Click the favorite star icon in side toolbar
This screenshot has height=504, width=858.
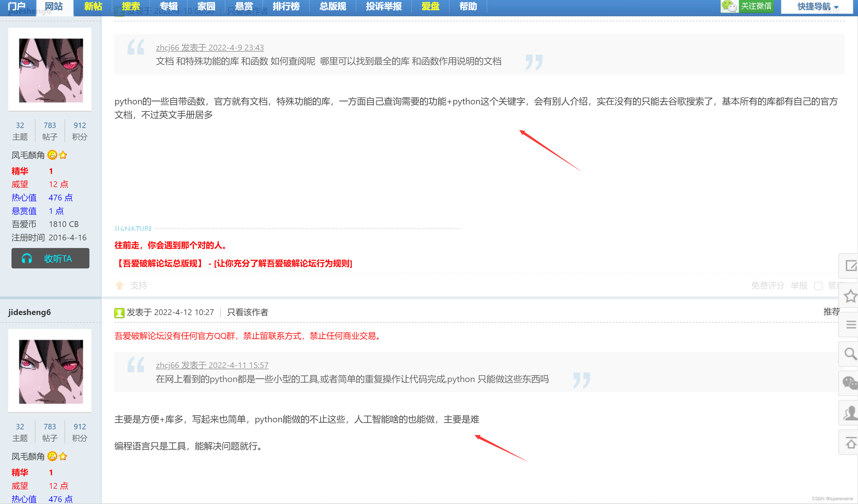(851, 295)
